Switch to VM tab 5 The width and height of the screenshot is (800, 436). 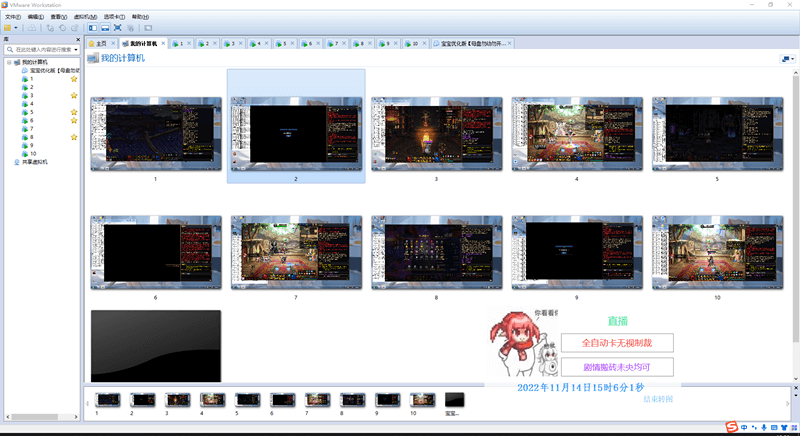[x=284, y=44]
